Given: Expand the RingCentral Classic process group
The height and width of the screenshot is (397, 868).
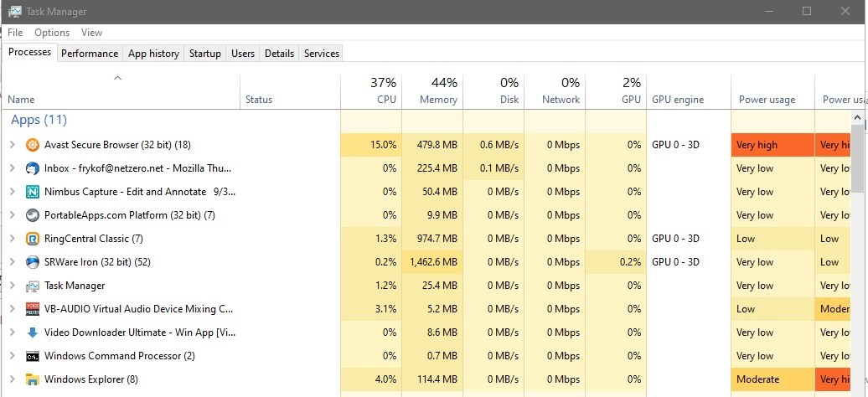Looking at the screenshot, I should tap(12, 239).
